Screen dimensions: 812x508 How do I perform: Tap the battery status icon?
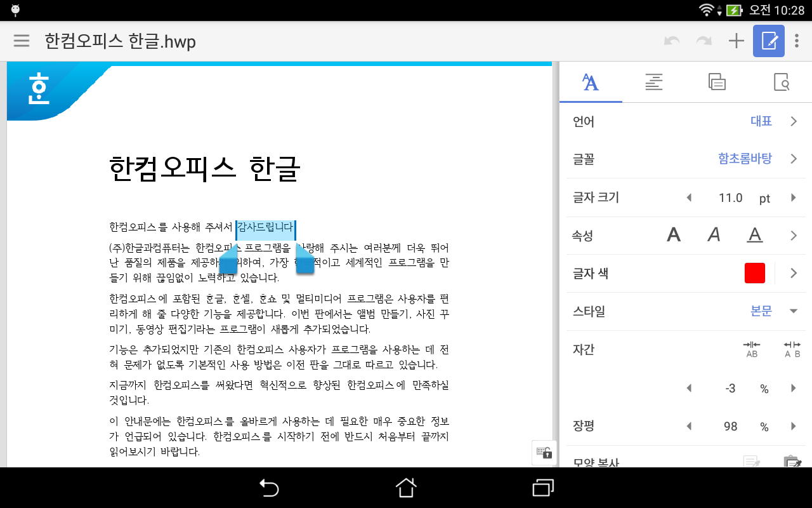734,10
